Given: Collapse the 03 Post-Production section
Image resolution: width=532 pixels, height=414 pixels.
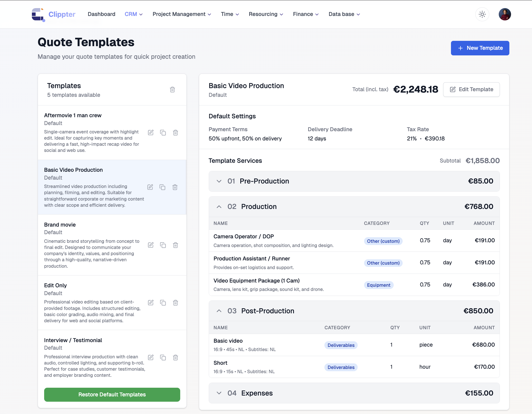Looking at the screenshot, I should tap(219, 311).
